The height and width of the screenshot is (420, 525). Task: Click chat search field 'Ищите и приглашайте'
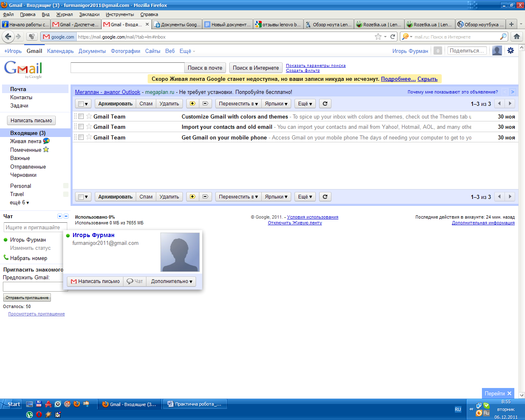coord(35,227)
